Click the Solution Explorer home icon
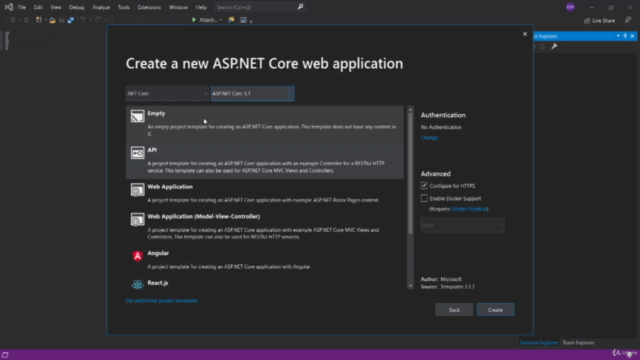Screen dimensions: 640x360 coord(542,47)
